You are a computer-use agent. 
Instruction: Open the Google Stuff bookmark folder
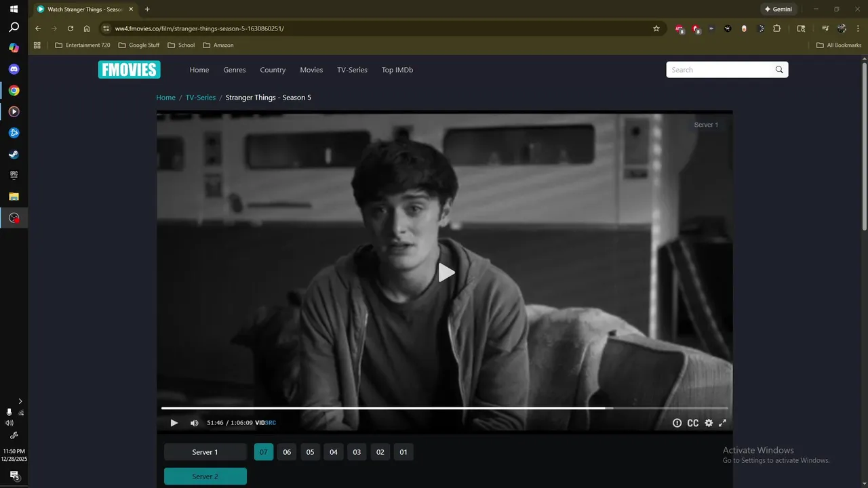coord(139,45)
